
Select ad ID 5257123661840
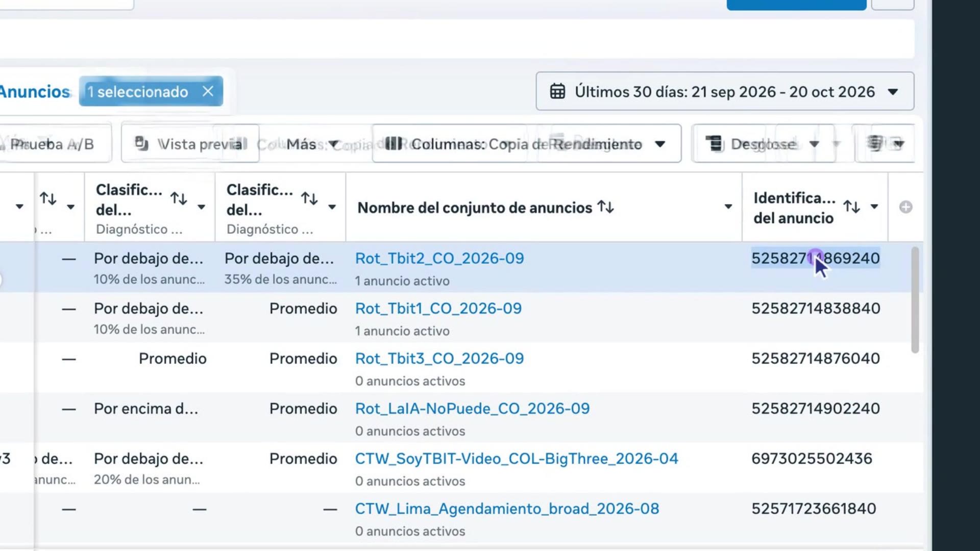[x=814, y=508]
